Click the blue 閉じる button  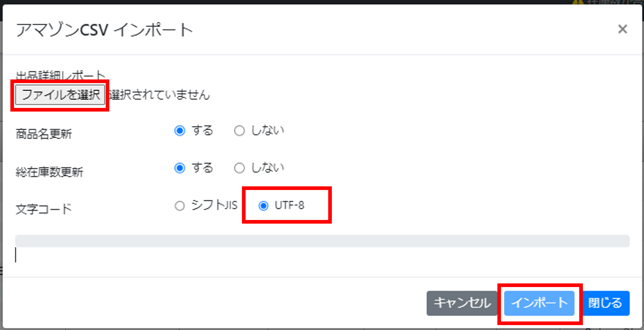(606, 303)
